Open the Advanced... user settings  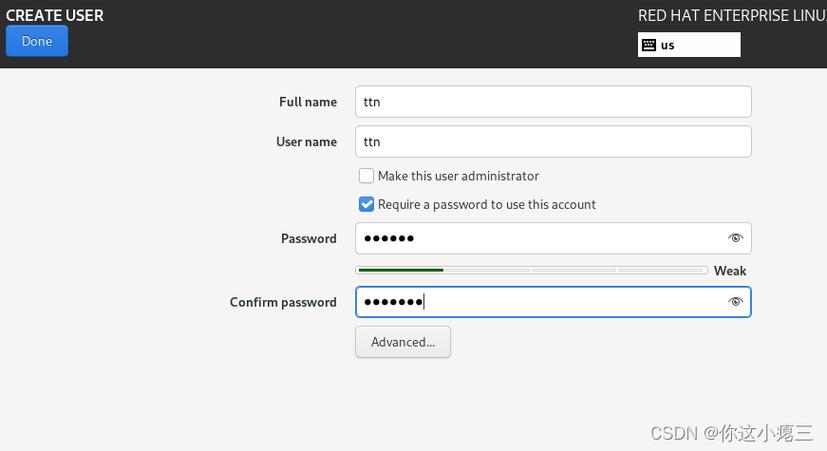click(403, 342)
